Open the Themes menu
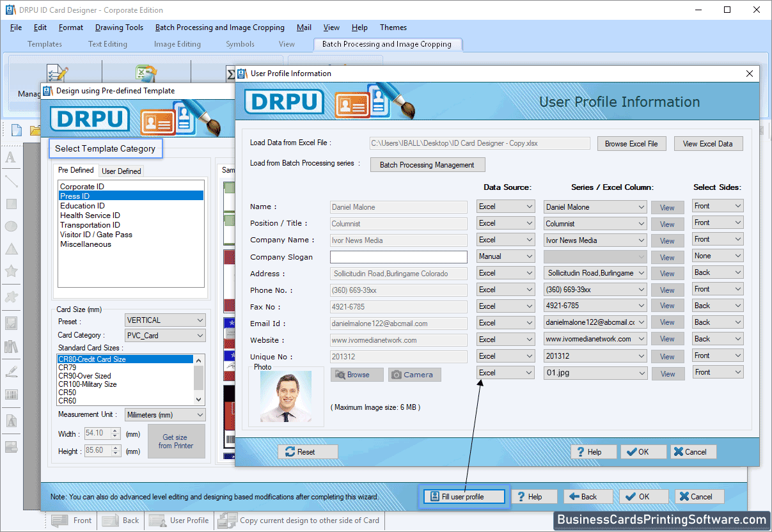The width and height of the screenshot is (772, 532). point(393,27)
